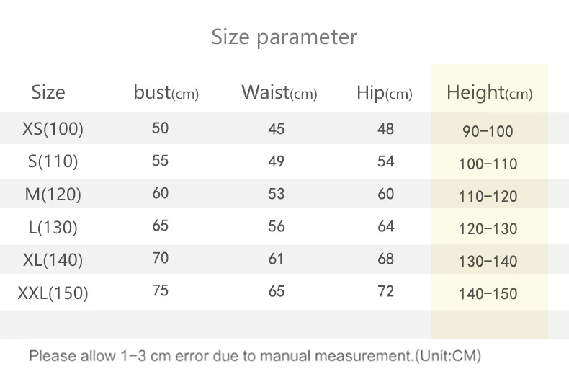Select the XL(140) size row label
The height and width of the screenshot is (392, 569).
pos(53,260)
